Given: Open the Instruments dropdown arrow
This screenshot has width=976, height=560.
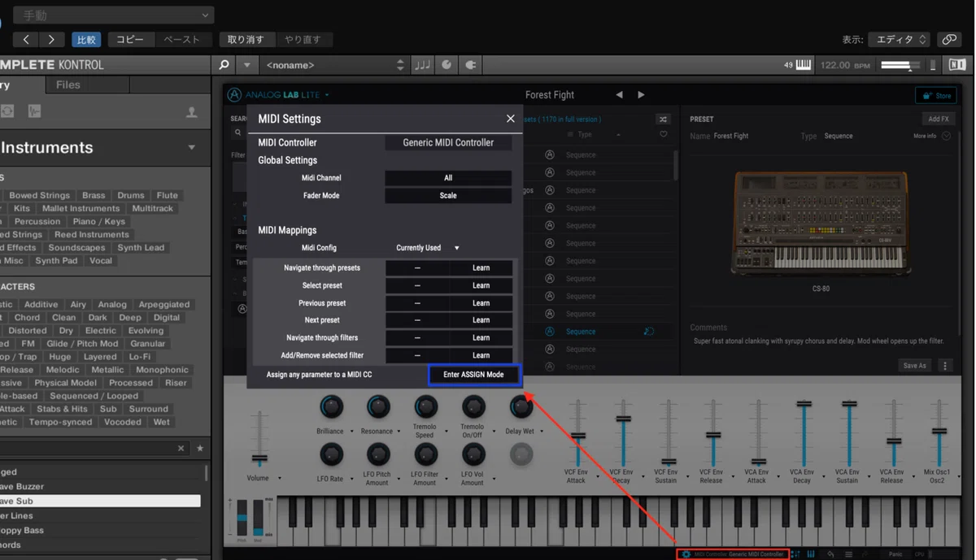Looking at the screenshot, I should 192,148.
